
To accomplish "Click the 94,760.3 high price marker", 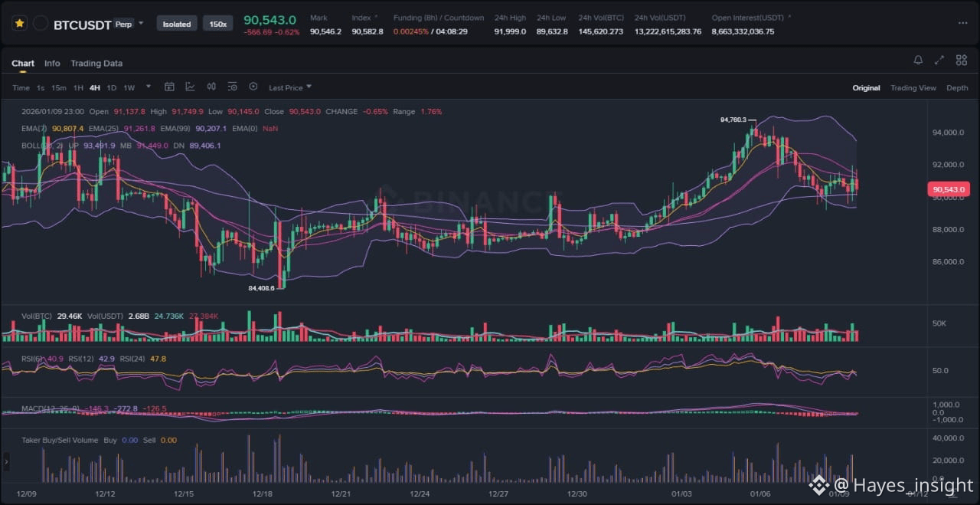I will click(x=733, y=120).
